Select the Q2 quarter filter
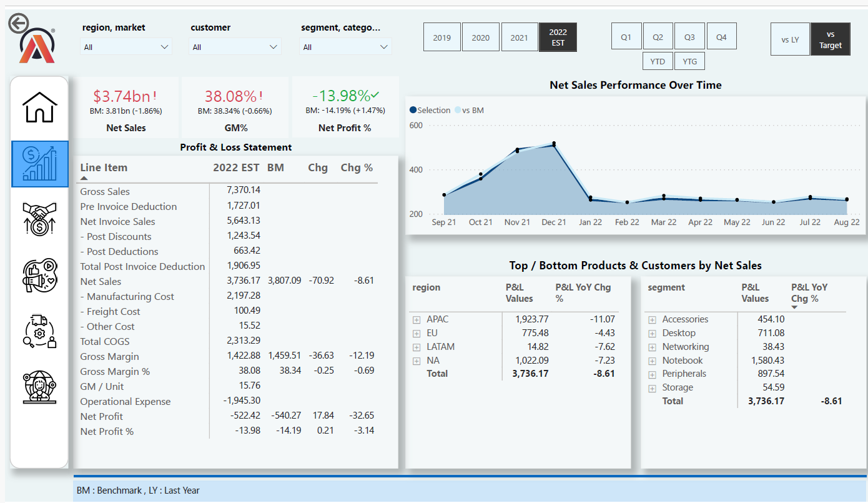This screenshot has height=503, width=868. 658,36
